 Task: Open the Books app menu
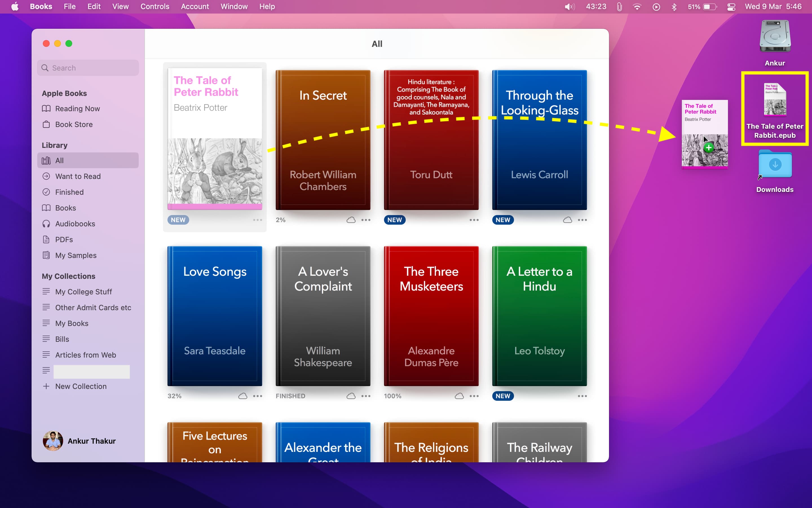41,6
